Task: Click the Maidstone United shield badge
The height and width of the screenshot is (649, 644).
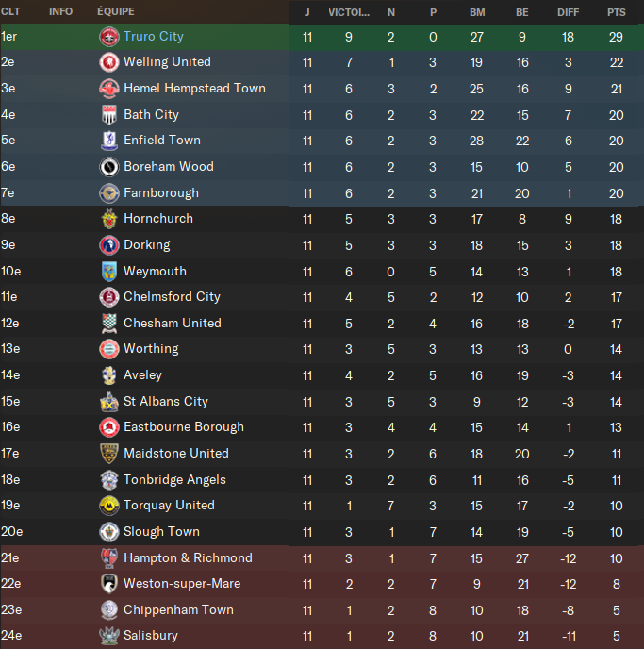Action: click(109, 453)
